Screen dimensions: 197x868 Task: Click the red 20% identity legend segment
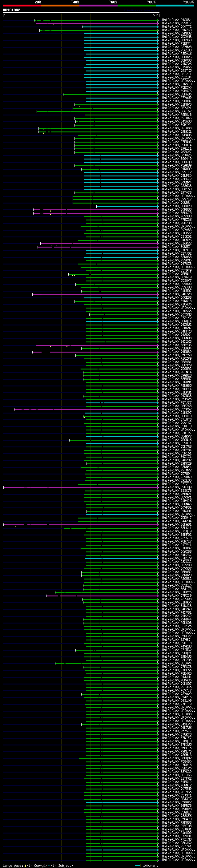pyautogui.click(x=22, y=6)
